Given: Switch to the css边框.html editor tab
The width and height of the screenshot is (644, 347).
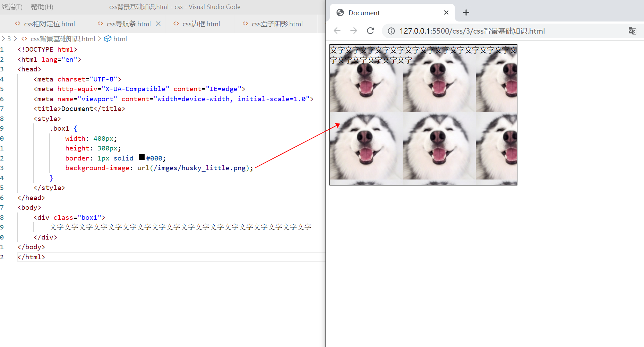Looking at the screenshot, I should pos(201,24).
